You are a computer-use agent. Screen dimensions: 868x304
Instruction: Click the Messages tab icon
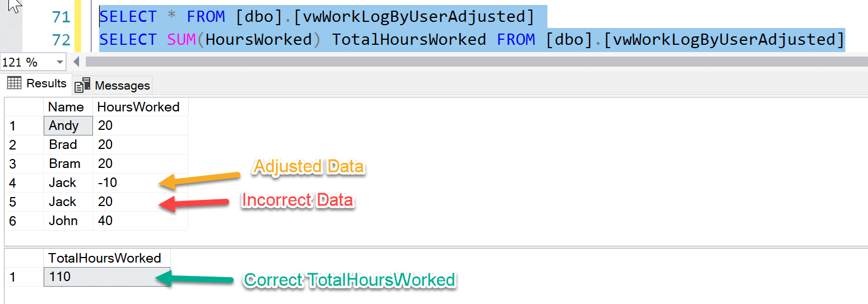pos(83,85)
